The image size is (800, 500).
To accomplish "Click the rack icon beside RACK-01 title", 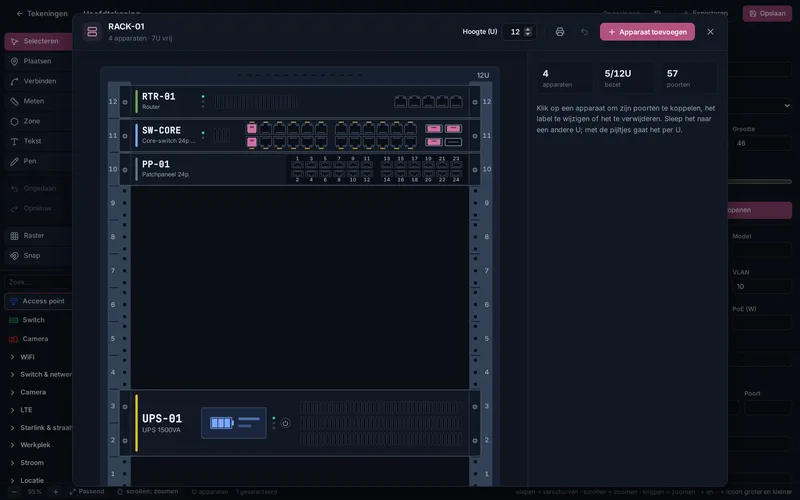I will [92, 32].
